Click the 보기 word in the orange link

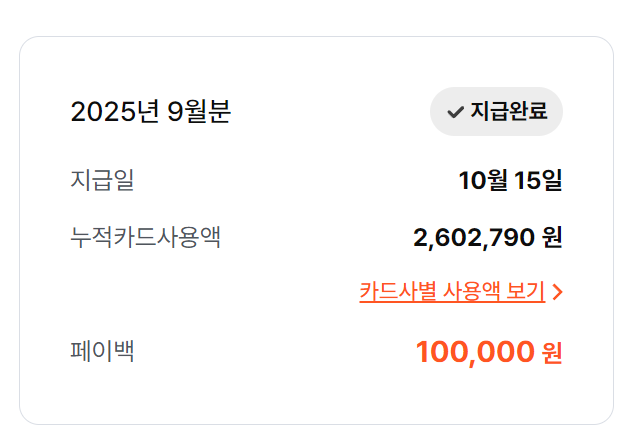click(x=525, y=291)
